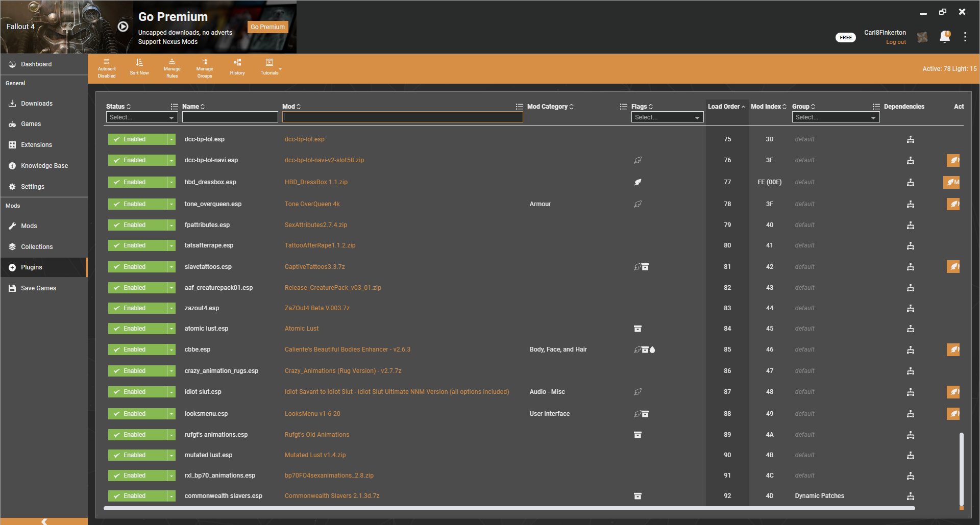Open Dashboard in sidebar
Screen dimensions: 980x525
[44, 64]
